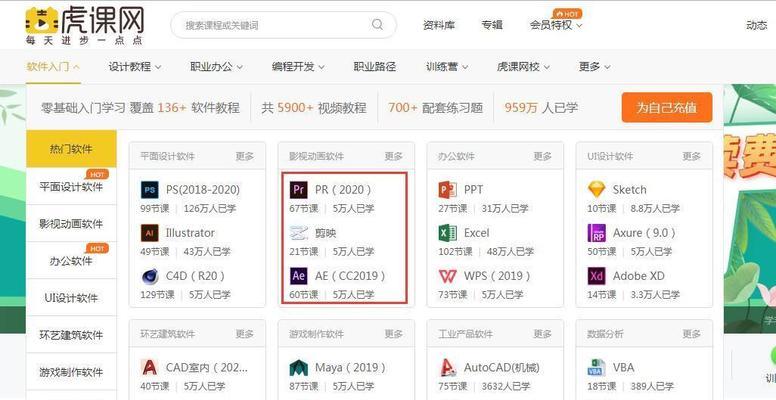776x400 pixels.
Task: Select 游戏制作软件 in the sidebar
Action: (71, 372)
